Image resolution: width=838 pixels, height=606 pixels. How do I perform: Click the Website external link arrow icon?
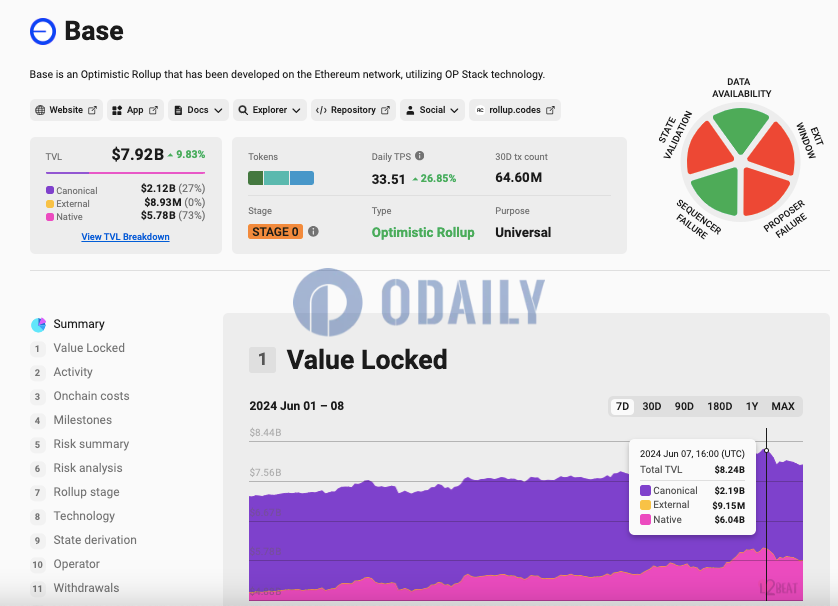(92, 110)
